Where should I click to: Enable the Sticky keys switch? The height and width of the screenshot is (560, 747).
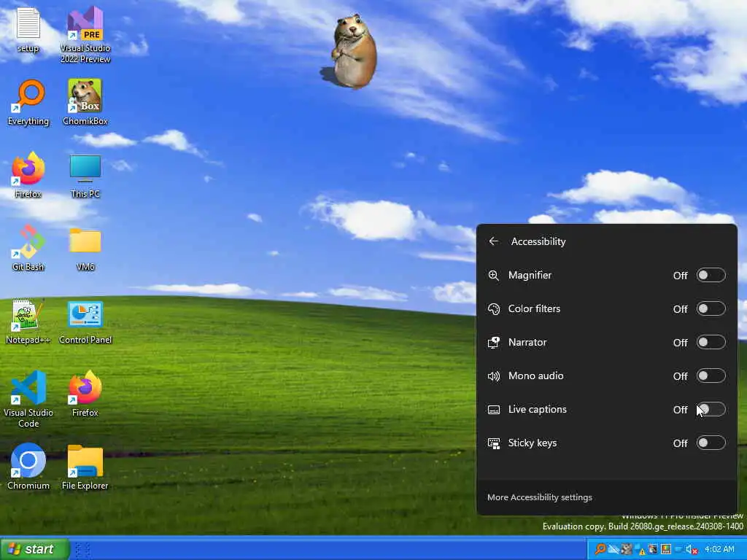711,443
